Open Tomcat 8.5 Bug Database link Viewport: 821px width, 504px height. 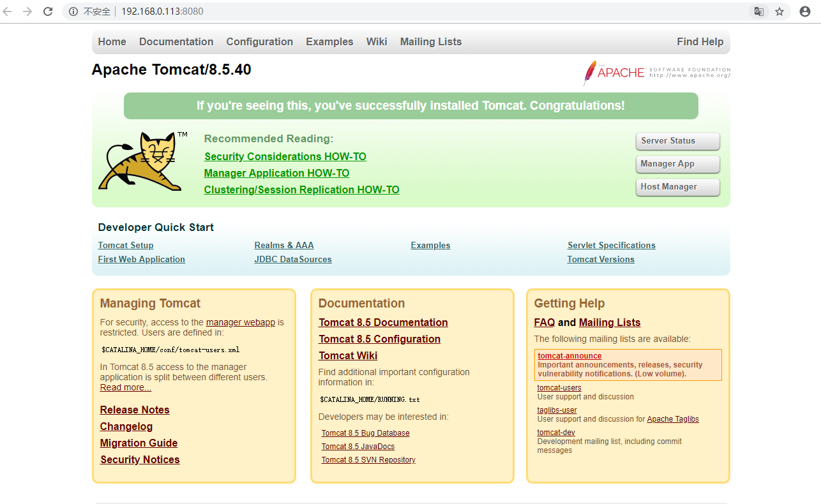click(x=366, y=433)
